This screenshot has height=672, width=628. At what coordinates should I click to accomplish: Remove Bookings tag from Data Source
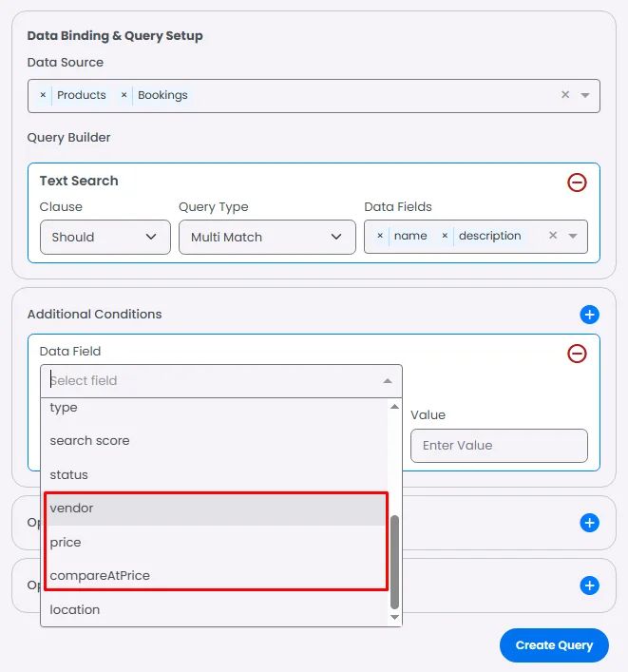tap(124, 95)
